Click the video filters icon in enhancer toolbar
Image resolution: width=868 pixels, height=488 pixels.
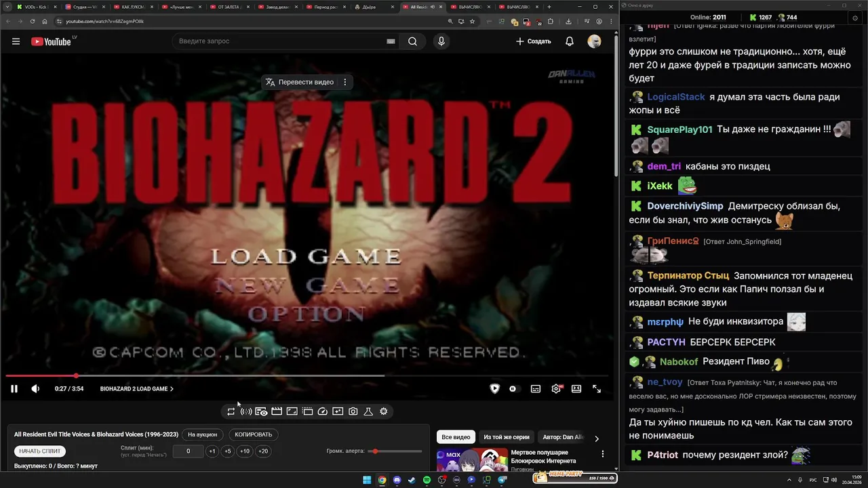coord(338,411)
